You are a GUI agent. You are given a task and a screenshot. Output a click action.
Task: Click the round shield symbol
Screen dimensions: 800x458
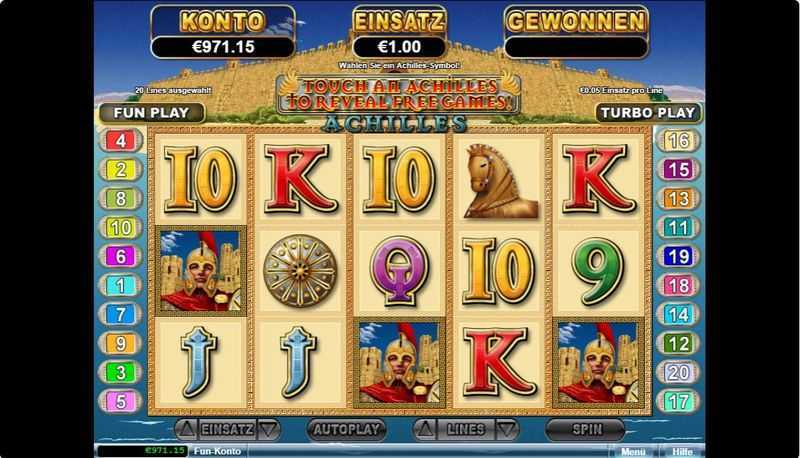tap(300, 271)
